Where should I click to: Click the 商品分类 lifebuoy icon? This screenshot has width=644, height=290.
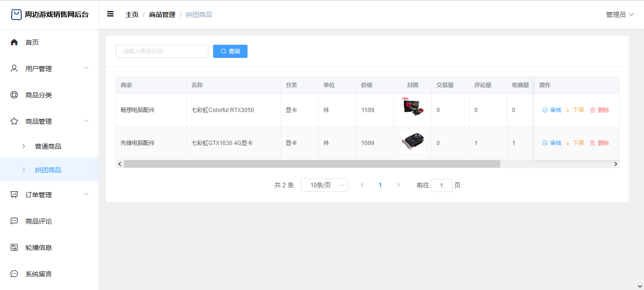(14, 95)
